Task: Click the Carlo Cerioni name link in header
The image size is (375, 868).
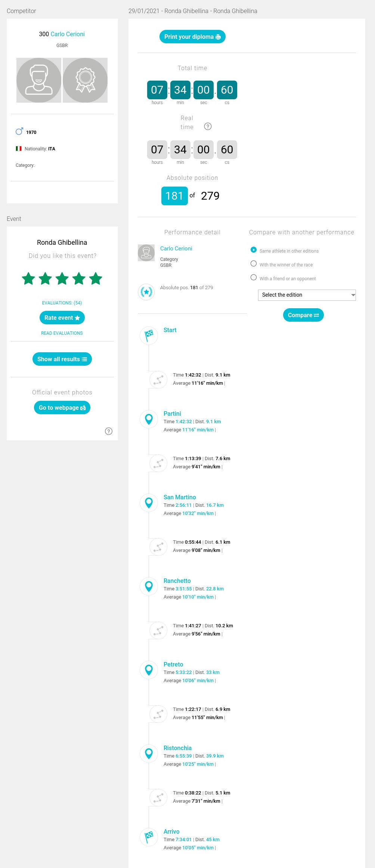Action: 68,34
